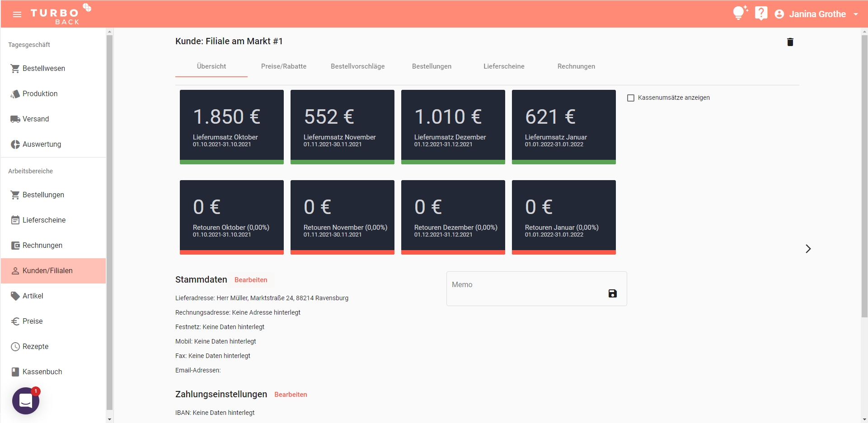
Task: Click the Festnetz line in Stammdaten
Action: click(220, 327)
